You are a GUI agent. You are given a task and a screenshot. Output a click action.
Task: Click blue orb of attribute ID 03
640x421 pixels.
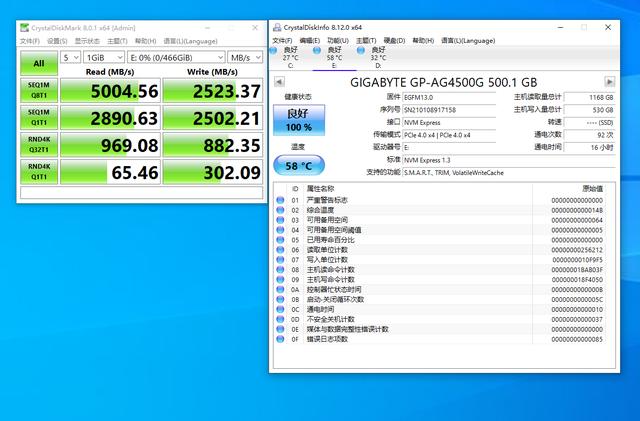tap(280, 220)
